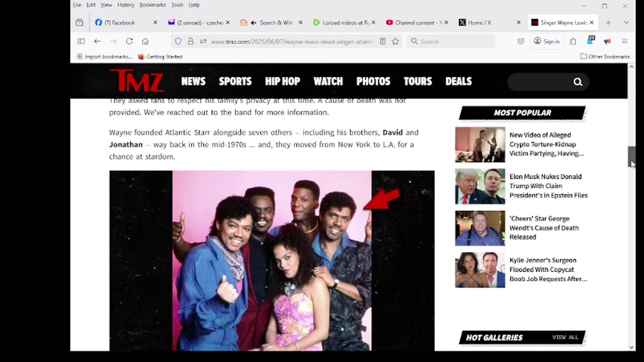Switch to the Upload videos tab

344,23
